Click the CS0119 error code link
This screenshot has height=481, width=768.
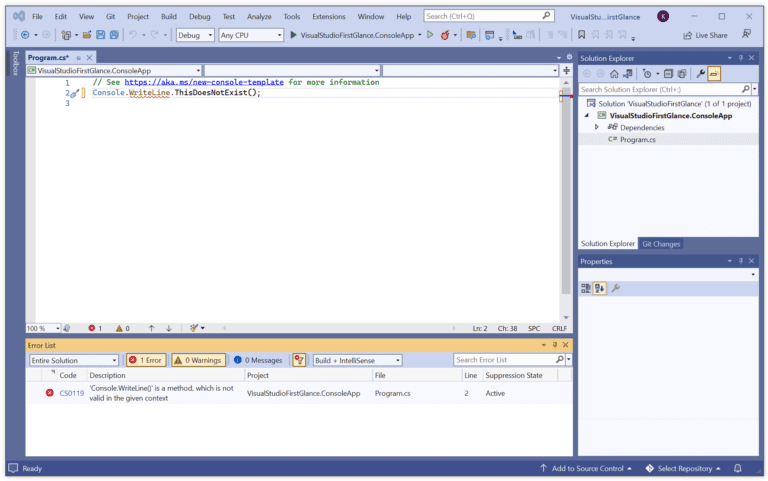[72, 393]
